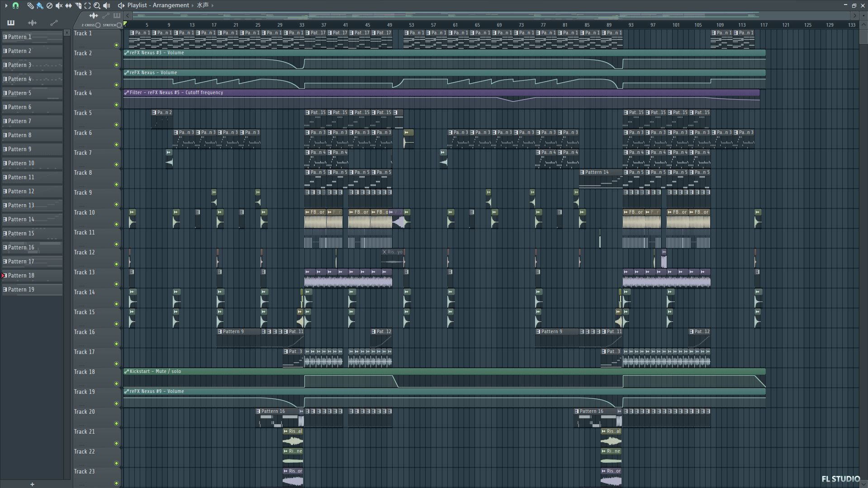Click the up-arrow above the vertical scrollbar

pyautogui.click(x=863, y=25)
